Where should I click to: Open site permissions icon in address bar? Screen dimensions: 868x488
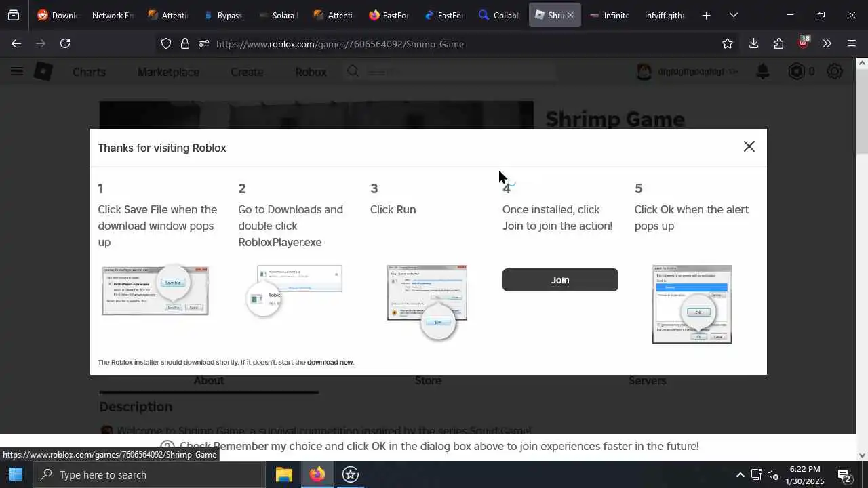tap(204, 44)
